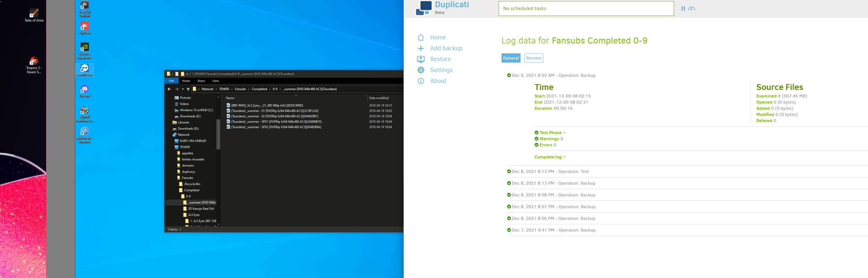Screen dimensions: 868x278
Task: Click the About info icon
Action: pos(421,81)
